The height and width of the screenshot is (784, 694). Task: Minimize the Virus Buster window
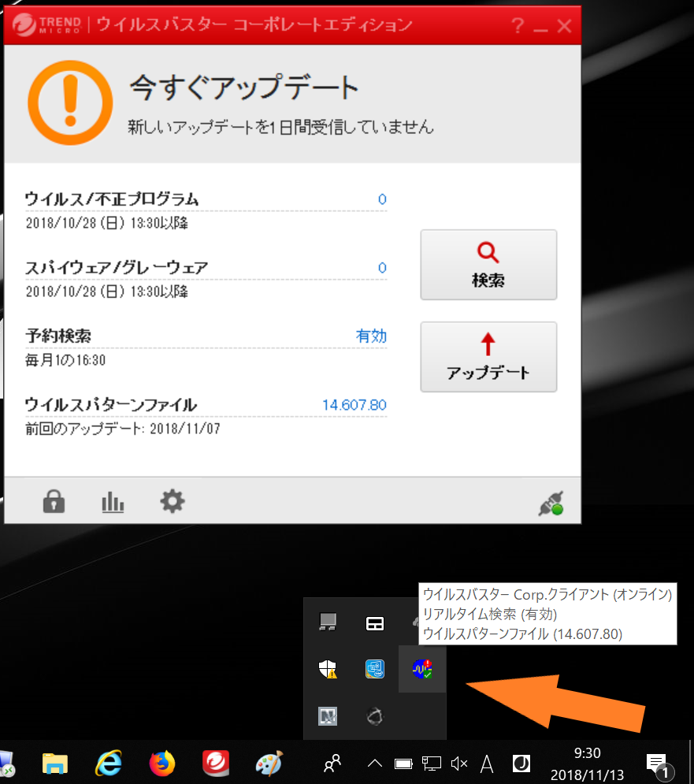click(x=540, y=29)
